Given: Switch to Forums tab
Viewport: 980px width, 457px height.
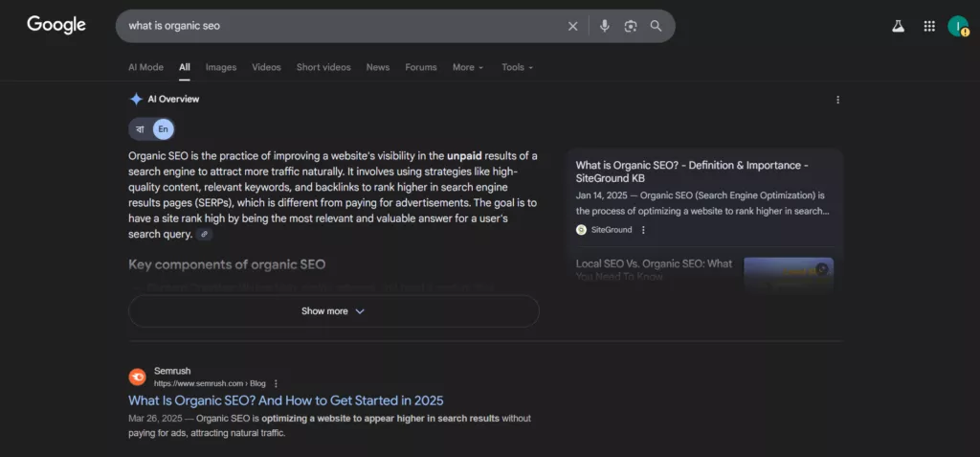Looking at the screenshot, I should [421, 68].
